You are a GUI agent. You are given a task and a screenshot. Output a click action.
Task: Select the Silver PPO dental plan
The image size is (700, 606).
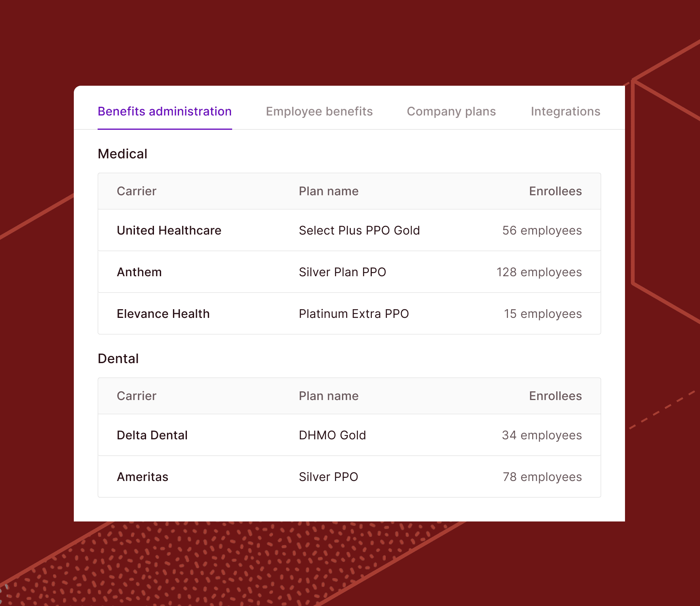click(328, 477)
